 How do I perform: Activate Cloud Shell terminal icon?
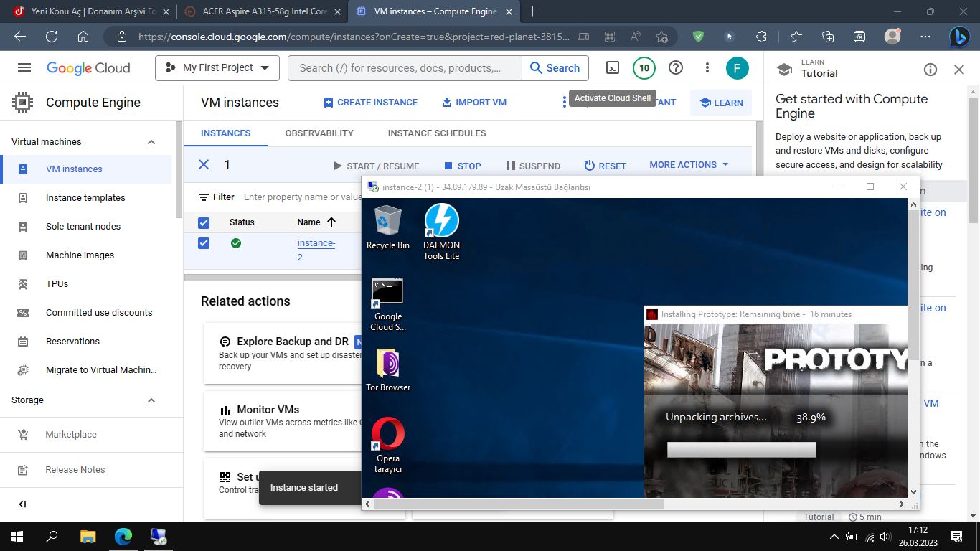[x=613, y=68]
